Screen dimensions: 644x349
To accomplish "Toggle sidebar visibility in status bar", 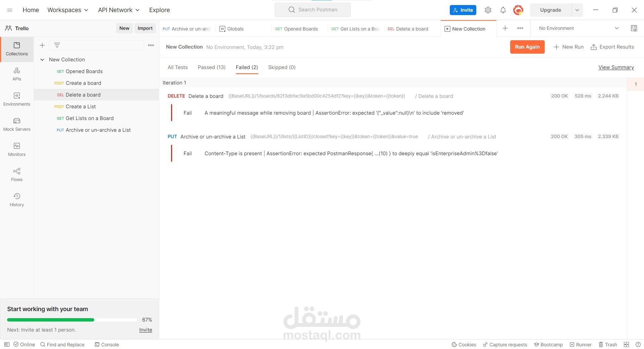I will click(7, 344).
